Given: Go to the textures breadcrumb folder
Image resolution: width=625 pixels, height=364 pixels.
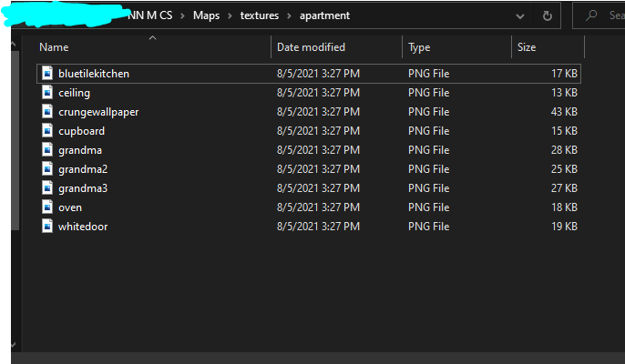Looking at the screenshot, I should pos(260,15).
